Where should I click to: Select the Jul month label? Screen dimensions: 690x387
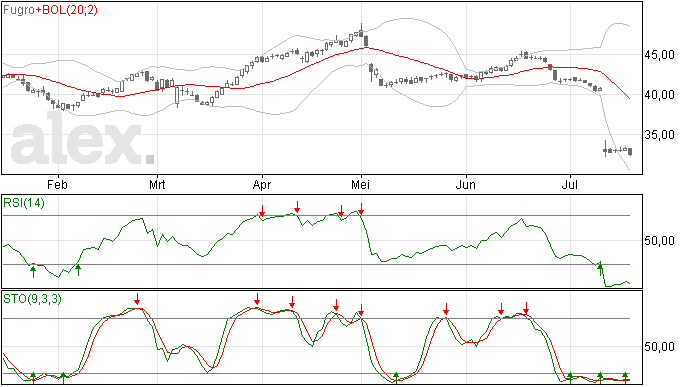click(570, 184)
